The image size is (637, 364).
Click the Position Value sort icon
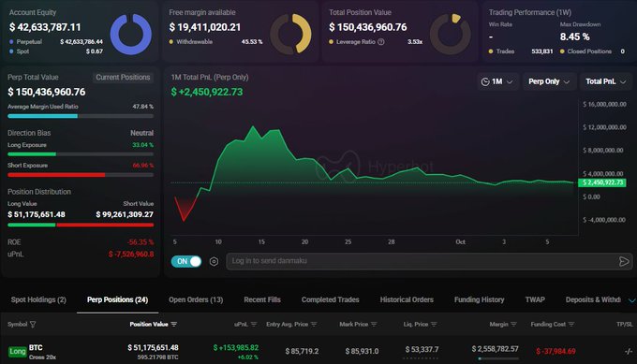pyautogui.click(x=174, y=325)
